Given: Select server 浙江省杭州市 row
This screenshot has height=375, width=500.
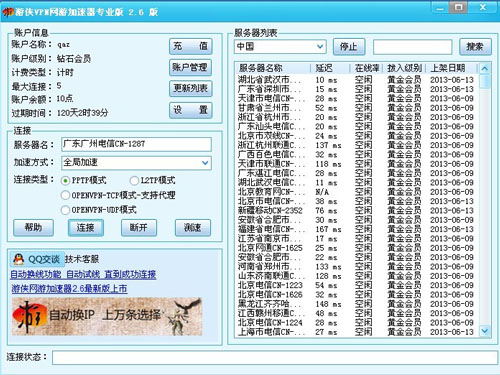Looking at the screenshot, I should pos(357,117).
